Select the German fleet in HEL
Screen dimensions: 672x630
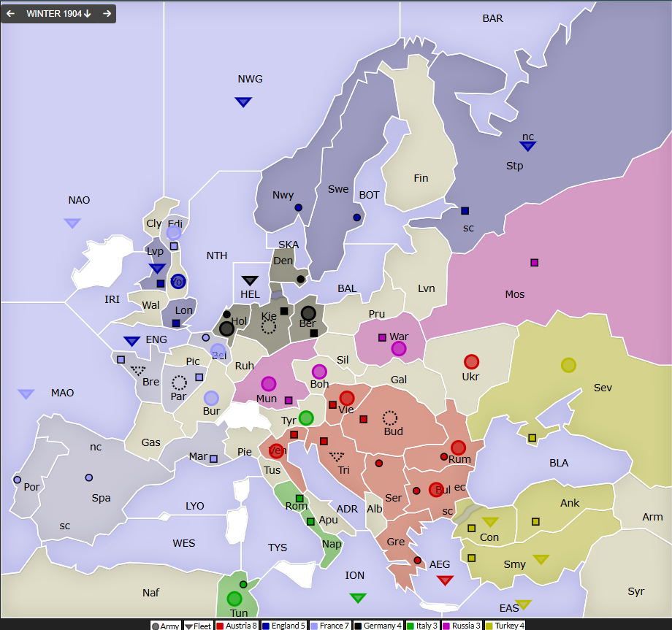pos(250,280)
